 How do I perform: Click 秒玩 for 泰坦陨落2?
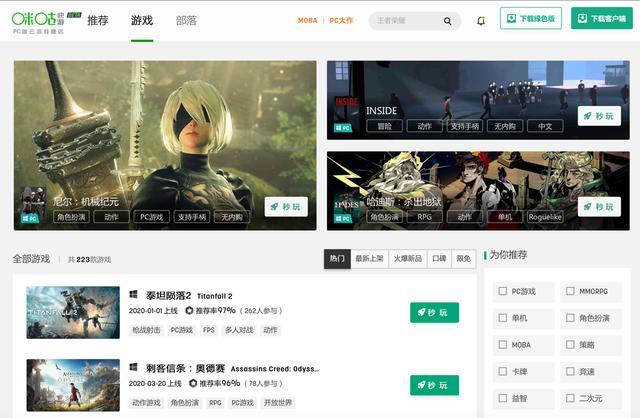pos(434,313)
